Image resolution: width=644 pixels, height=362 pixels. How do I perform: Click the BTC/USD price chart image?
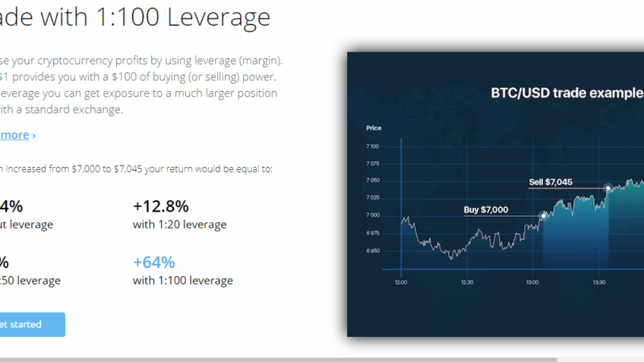(495, 228)
